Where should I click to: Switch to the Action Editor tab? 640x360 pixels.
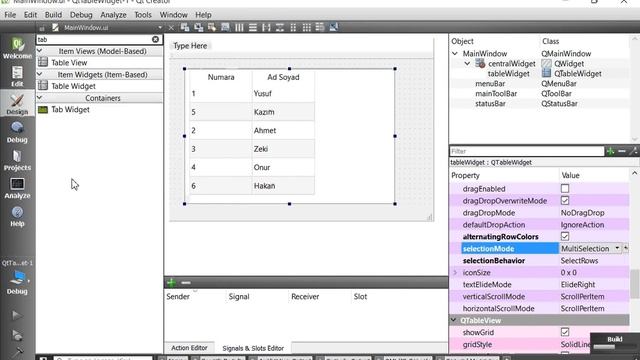pos(189,348)
